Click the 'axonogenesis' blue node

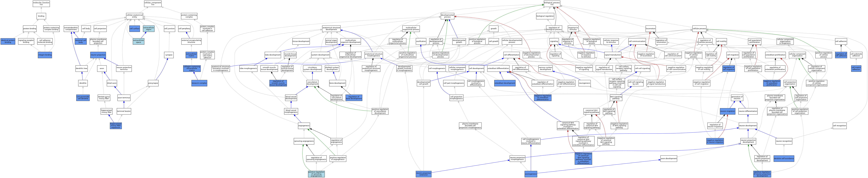click(531, 174)
